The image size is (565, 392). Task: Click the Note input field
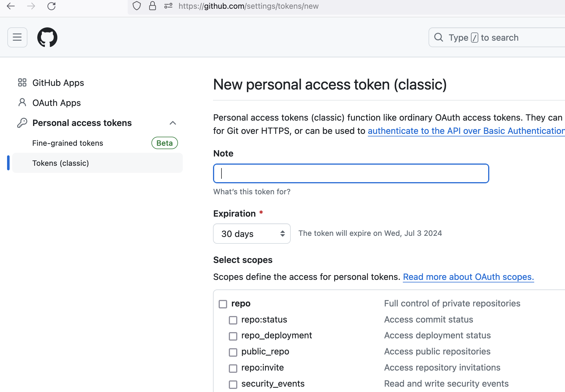pyautogui.click(x=351, y=173)
